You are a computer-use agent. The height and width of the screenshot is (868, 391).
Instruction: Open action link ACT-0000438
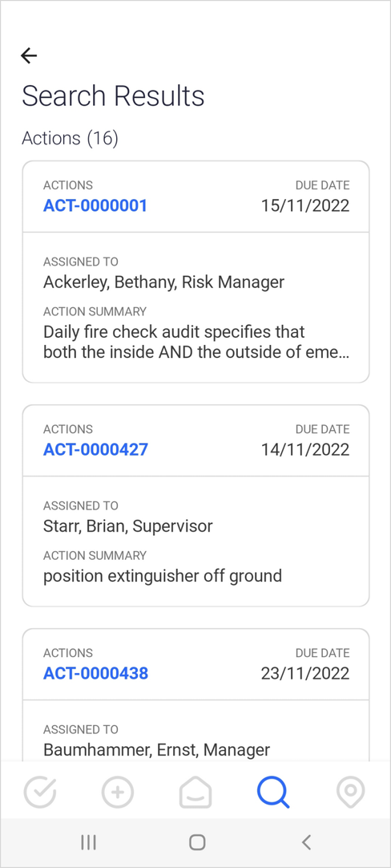coord(95,673)
